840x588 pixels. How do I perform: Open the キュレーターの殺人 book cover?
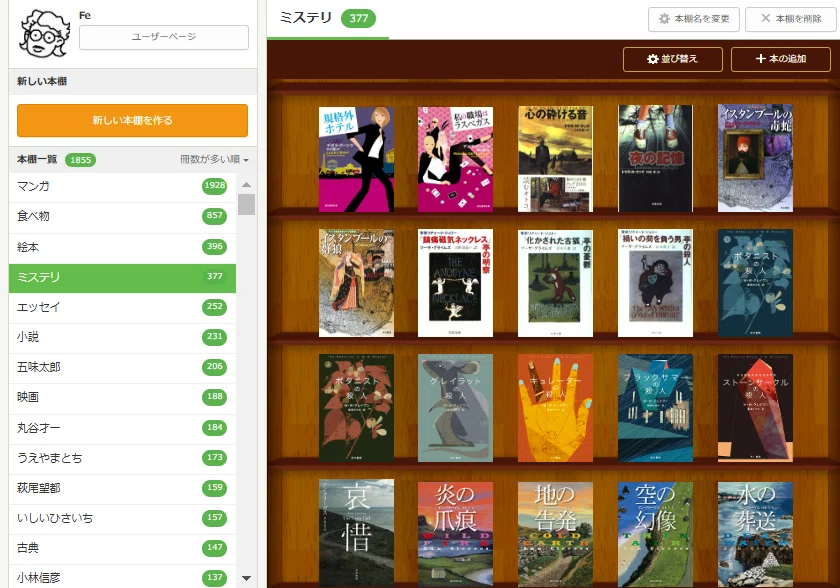click(x=556, y=408)
